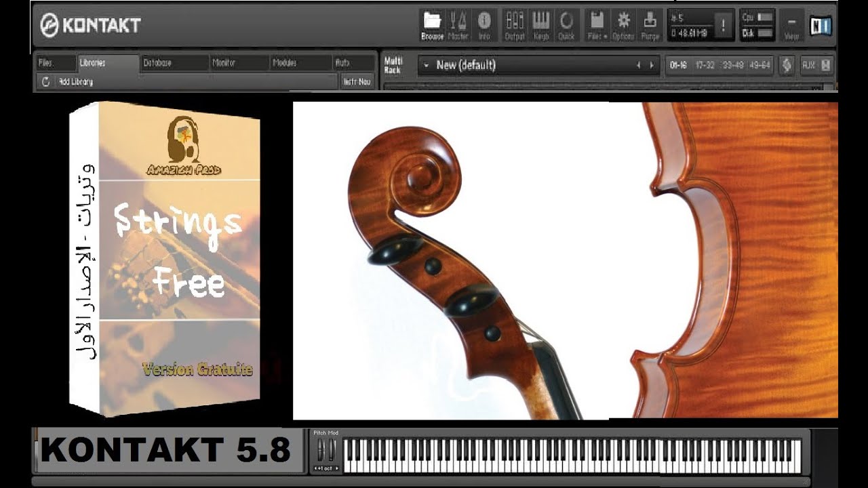868x488 pixels.
Task: Click the Multi Rack label
Action: click(393, 65)
